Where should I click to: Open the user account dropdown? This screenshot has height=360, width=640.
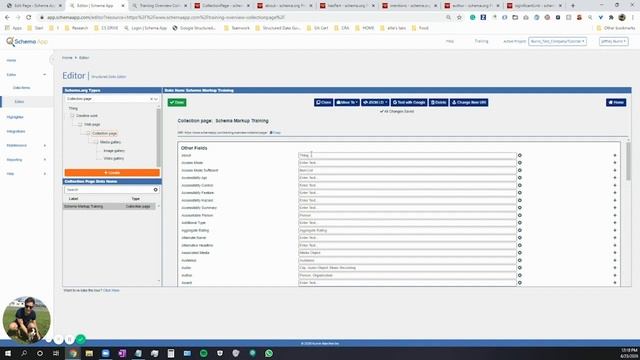[x=613, y=41]
